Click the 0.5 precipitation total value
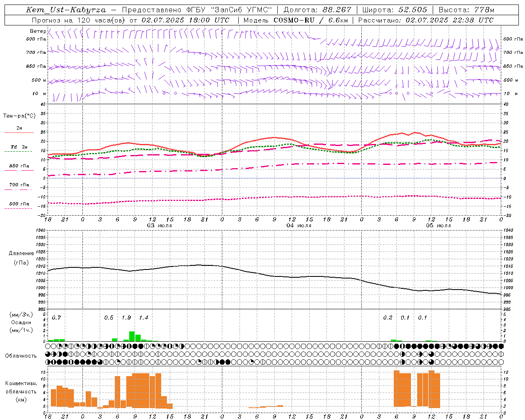 109,318
